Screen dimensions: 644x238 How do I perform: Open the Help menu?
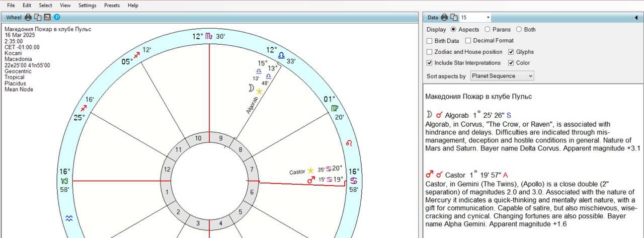[133, 6]
